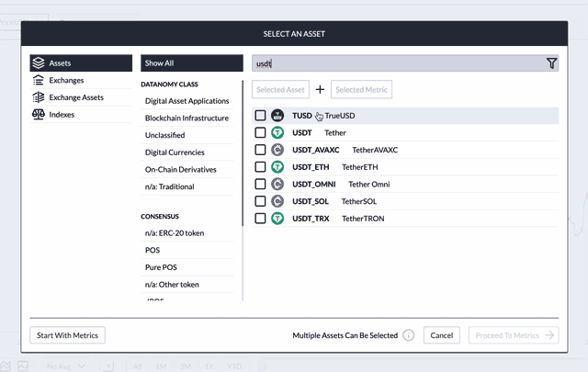Click the green Tether logo for USDT

coord(277,133)
